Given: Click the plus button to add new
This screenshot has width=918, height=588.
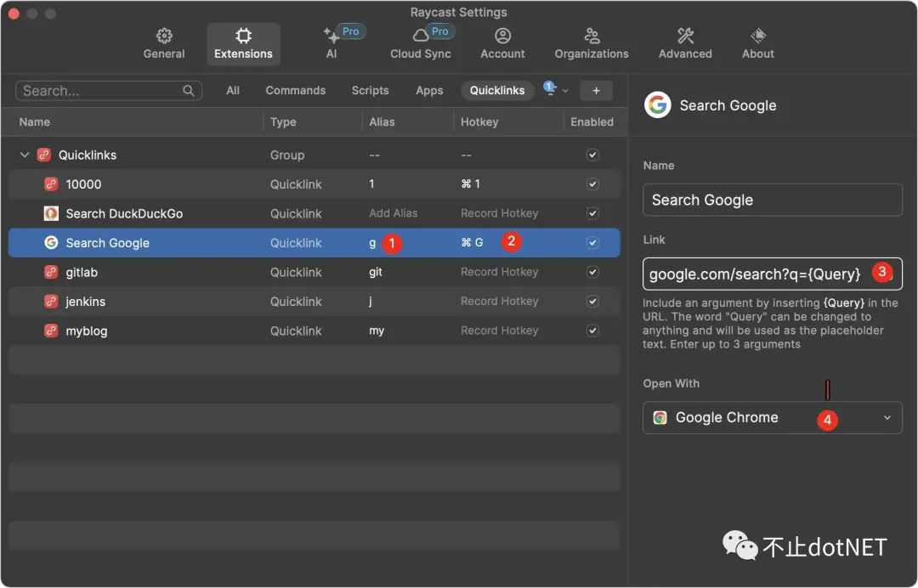Looking at the screenshot, I should 596,91.
